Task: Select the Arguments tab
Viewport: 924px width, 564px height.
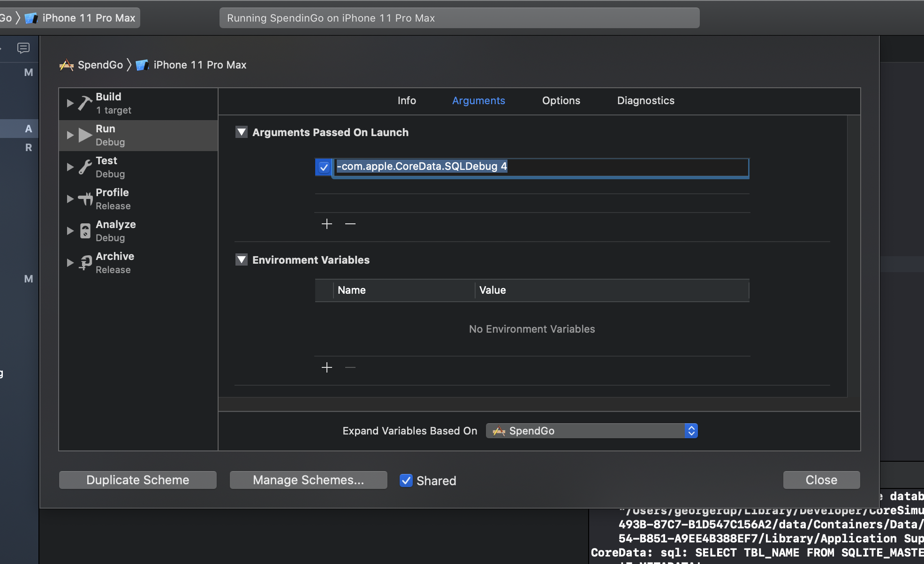Action: pos(478,100)
